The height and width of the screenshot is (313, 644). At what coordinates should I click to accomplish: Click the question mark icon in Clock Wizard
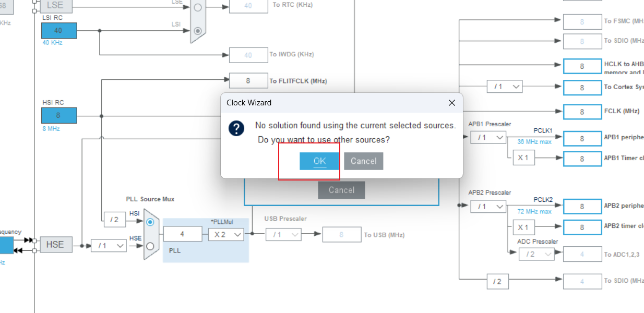237,128
